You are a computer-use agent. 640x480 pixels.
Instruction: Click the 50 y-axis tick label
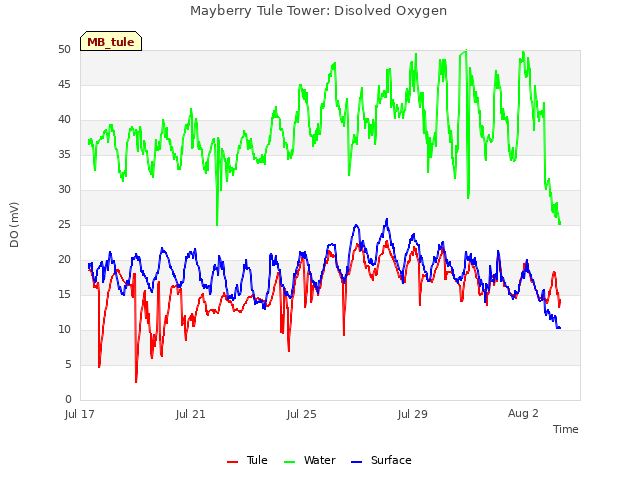(64, 50)
